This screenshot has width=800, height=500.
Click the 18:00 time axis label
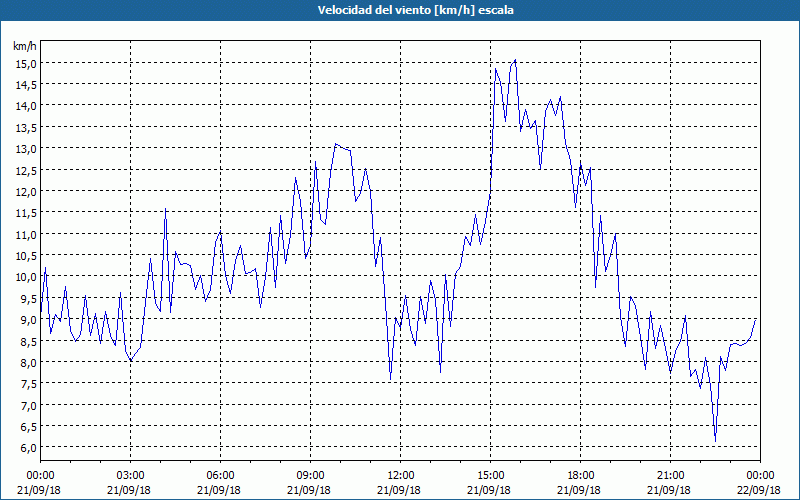(580, 476)
